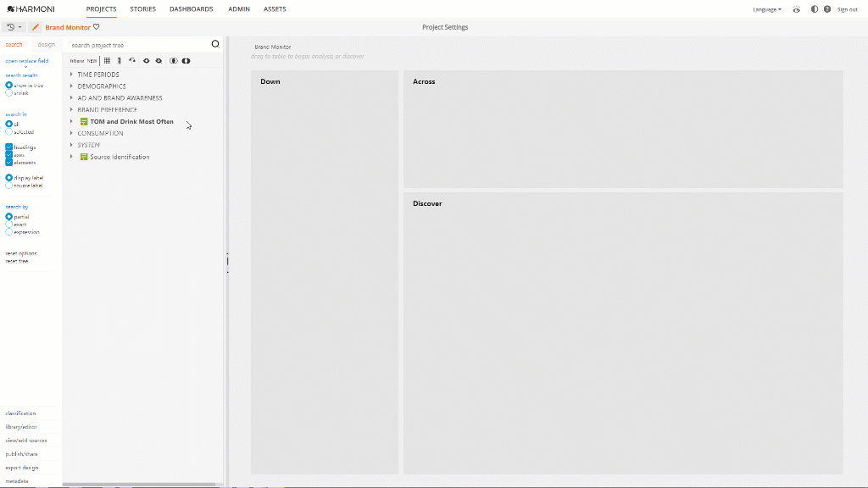Select the partial radio button
Image resolution: width=868 pixels, height=488 pixels.
click(8, 217)
